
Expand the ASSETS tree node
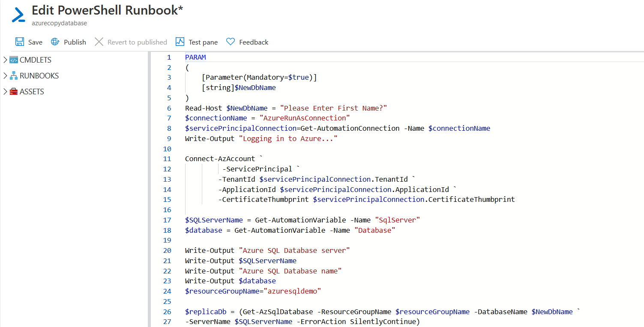pos(5,92)
